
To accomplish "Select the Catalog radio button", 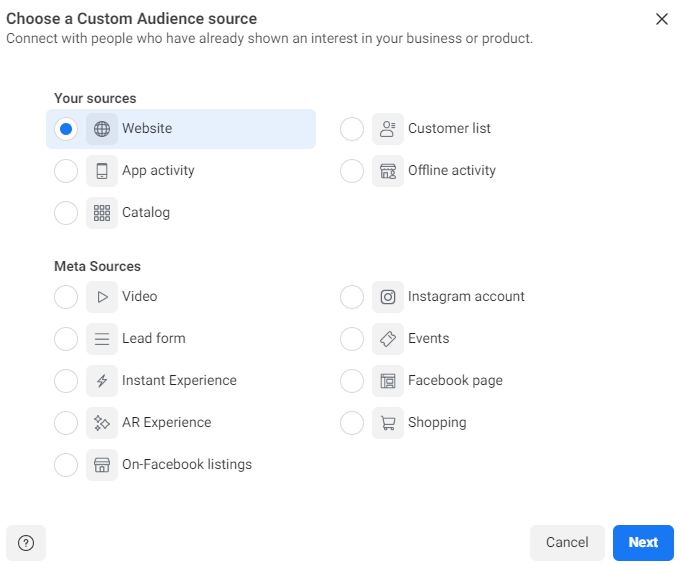I will pyautogui.click(x=66, y=213).
